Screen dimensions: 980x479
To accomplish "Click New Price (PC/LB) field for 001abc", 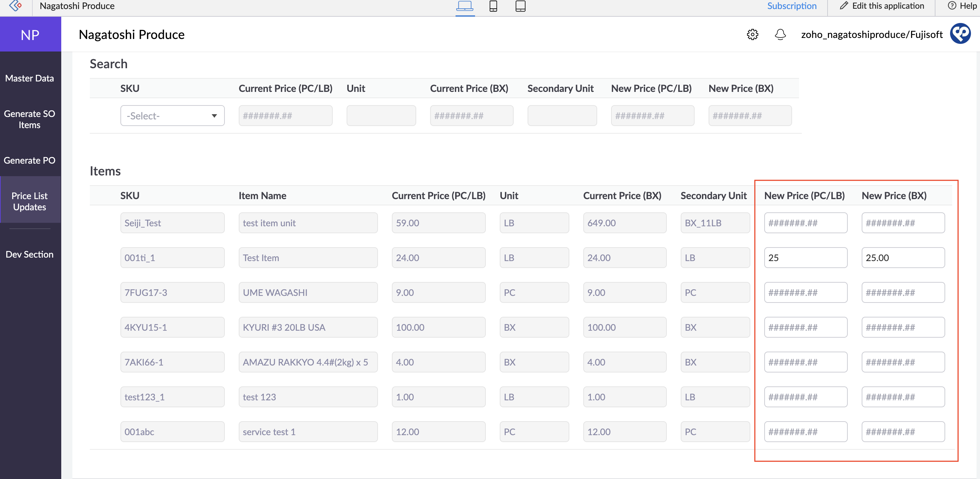I will coord(805,432).
